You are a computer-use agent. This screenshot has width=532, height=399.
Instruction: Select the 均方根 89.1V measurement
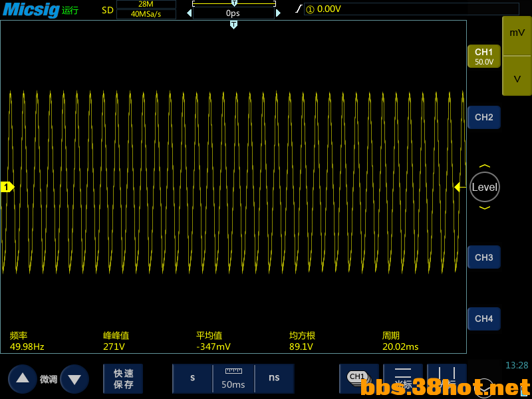click(x=302, y=341)
